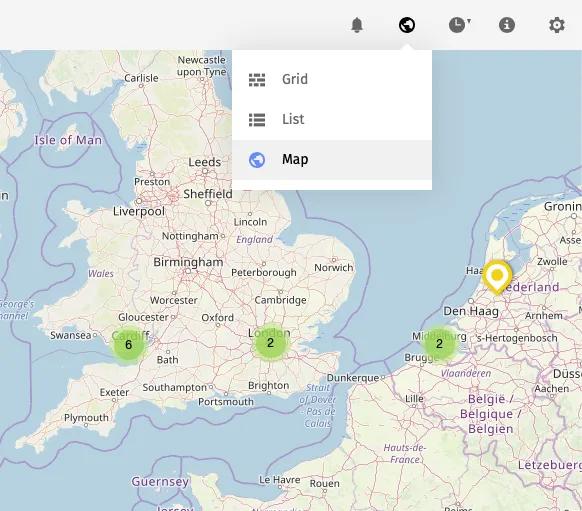
Task: Click the Plymouth map label
Action: (x=86, y=418)
